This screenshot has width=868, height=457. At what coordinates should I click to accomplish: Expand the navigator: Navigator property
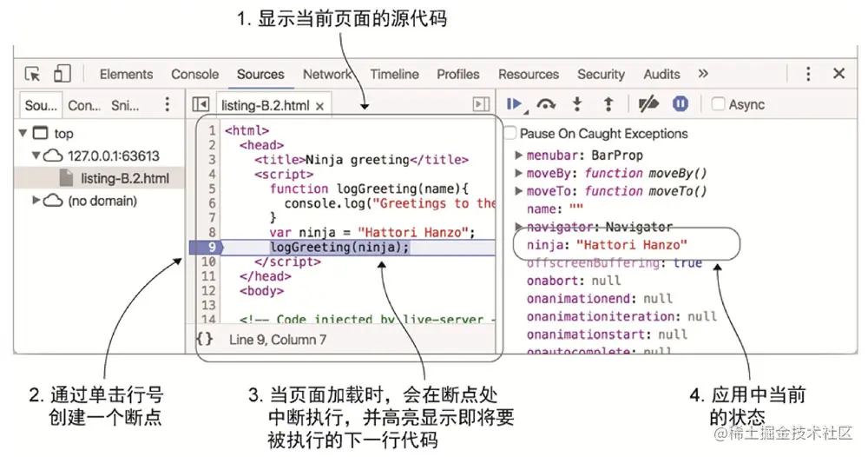519,227
